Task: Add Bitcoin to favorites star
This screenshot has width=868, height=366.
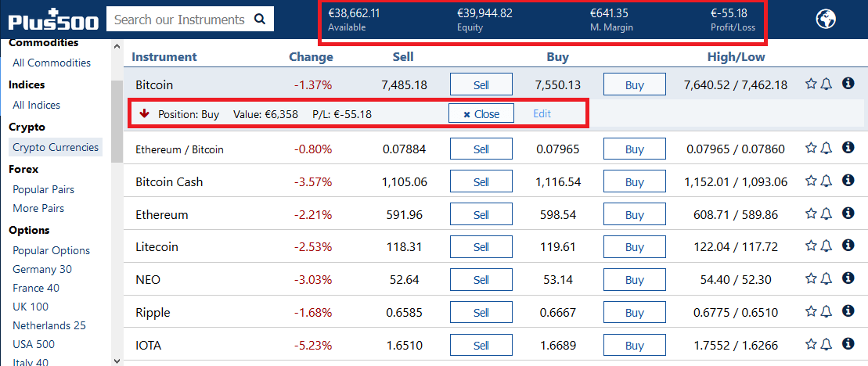Action: [x=811, y=84]
